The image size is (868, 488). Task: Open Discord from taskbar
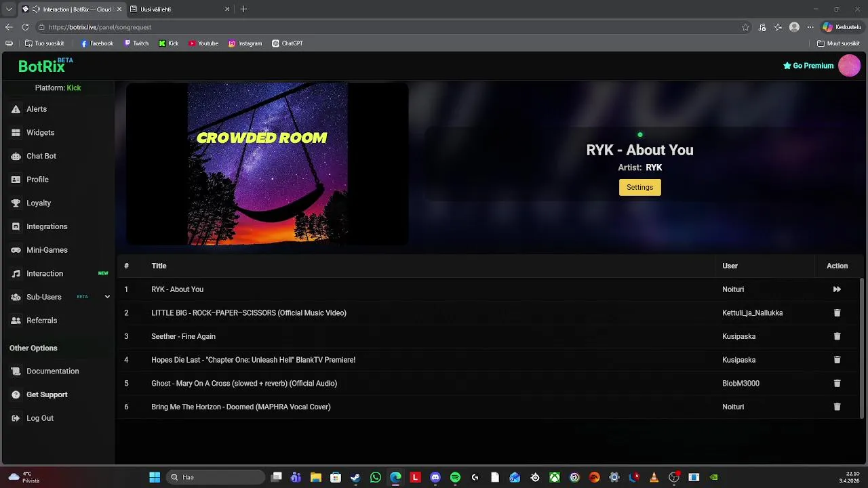(x=435, y=477)
